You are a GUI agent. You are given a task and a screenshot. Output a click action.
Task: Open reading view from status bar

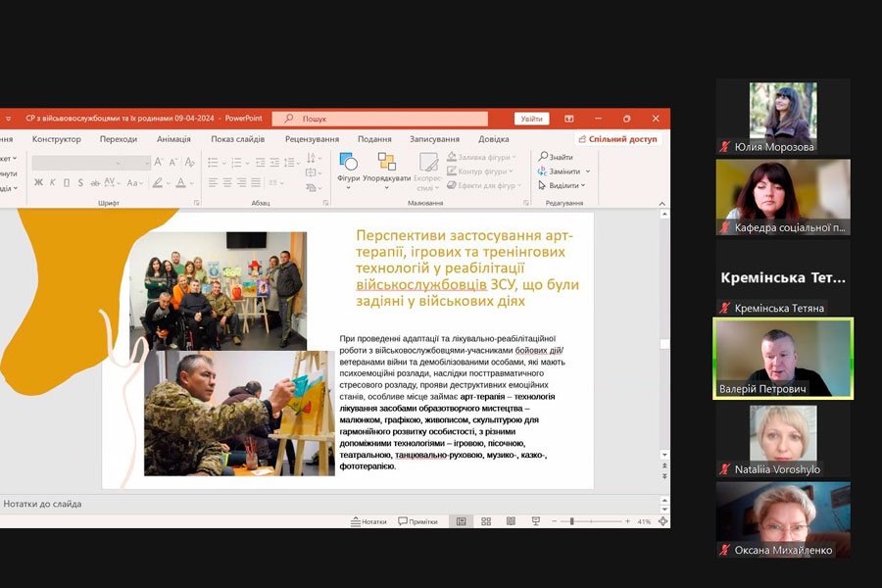pyautogui.click(x=510, y=521)
